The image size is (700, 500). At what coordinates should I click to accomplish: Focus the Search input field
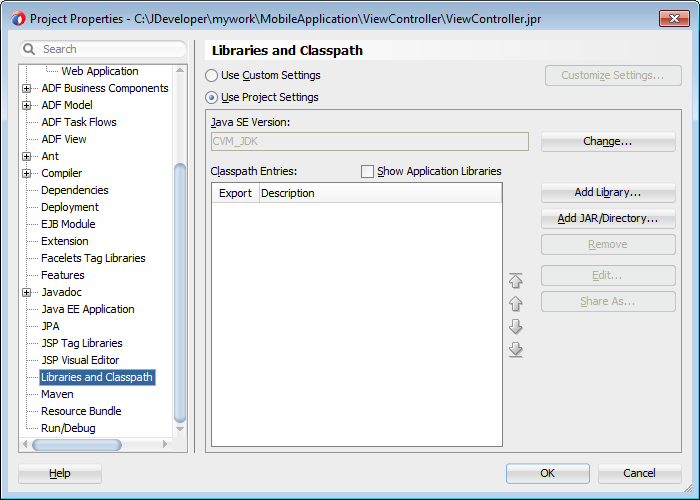103,49
